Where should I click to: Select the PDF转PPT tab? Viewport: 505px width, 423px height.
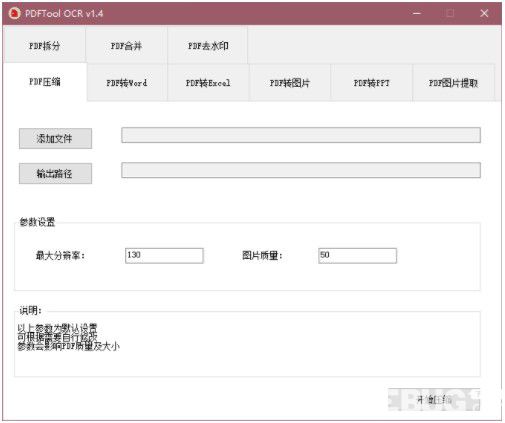coord(371,83)
